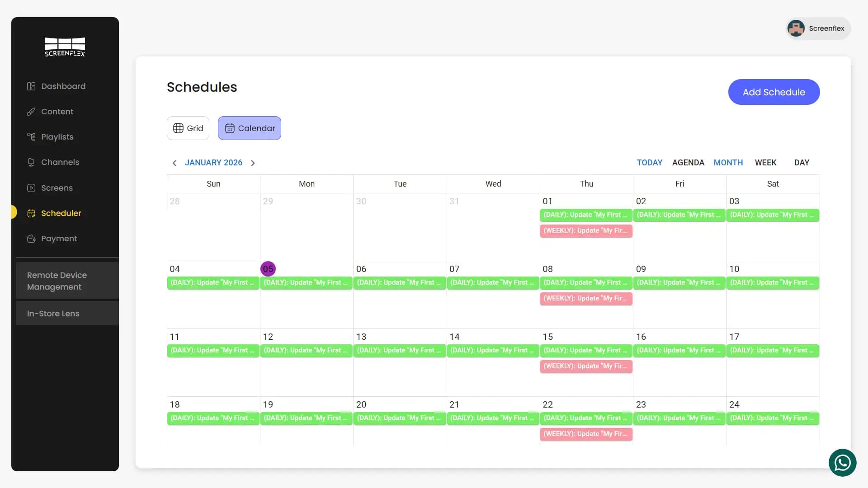This screenshot has height=488, width=868.
Task: Select the Calendar view toggle
Action: (250, 128)
